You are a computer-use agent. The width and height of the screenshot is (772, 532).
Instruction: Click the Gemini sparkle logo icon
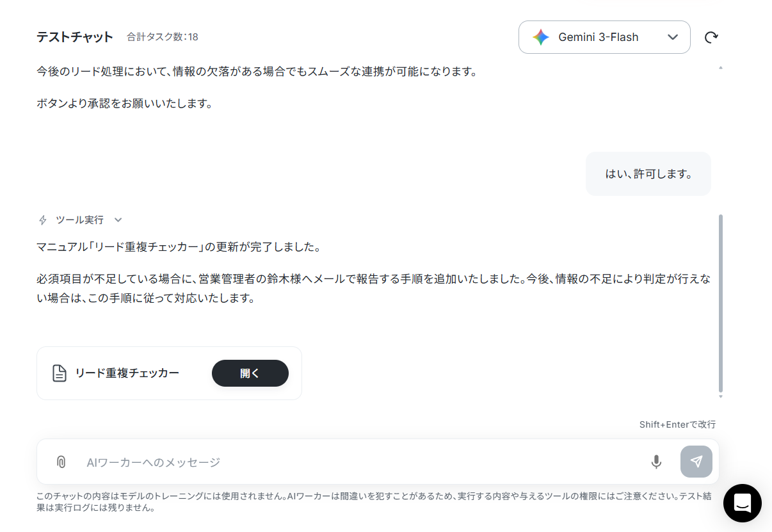click(x=541, y=37)
